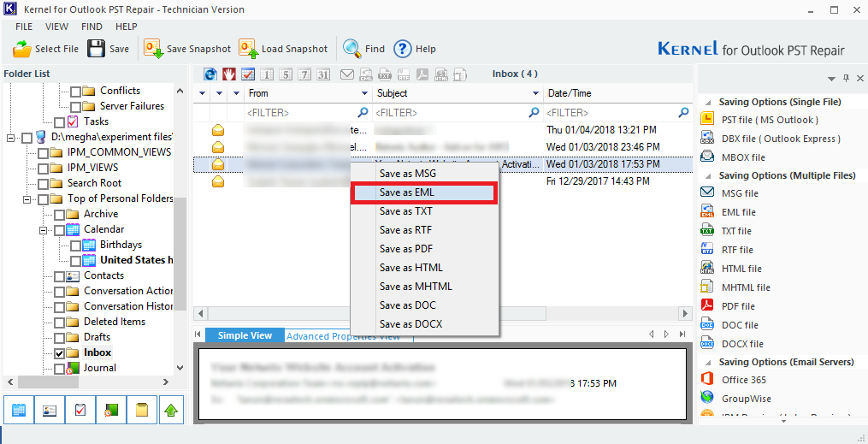
Task: Select the 1 day view icon
Action: (267, 74)
